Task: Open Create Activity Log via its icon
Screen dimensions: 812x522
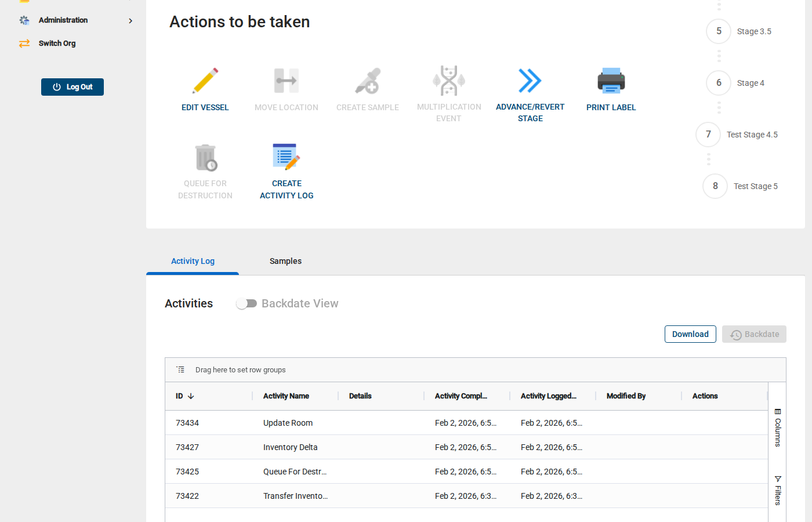Action: point(286,157)
